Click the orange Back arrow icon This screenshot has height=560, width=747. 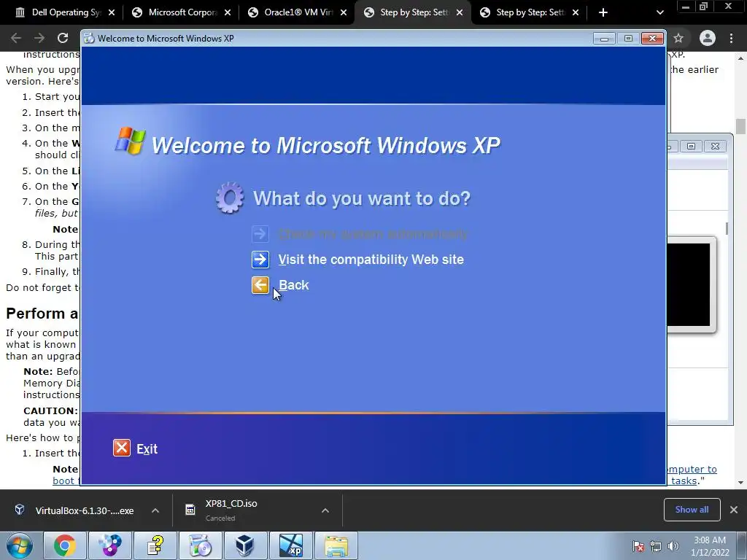[x=260, y=285]
